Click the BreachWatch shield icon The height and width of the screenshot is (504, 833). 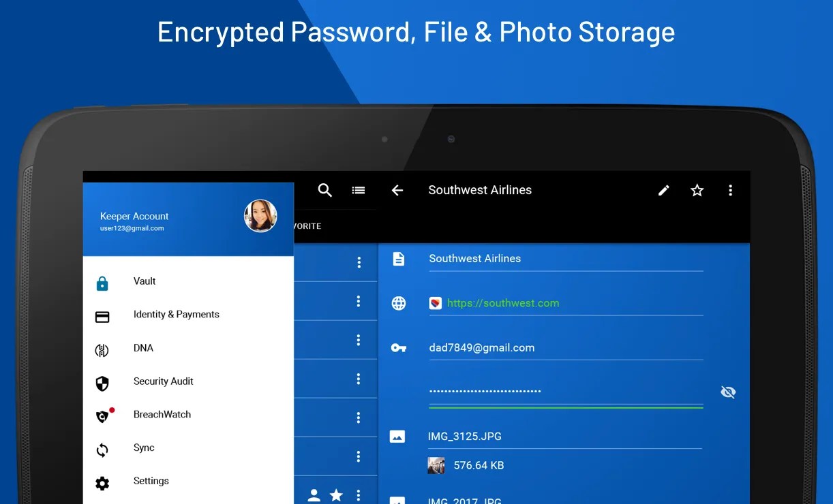(102, 416)
